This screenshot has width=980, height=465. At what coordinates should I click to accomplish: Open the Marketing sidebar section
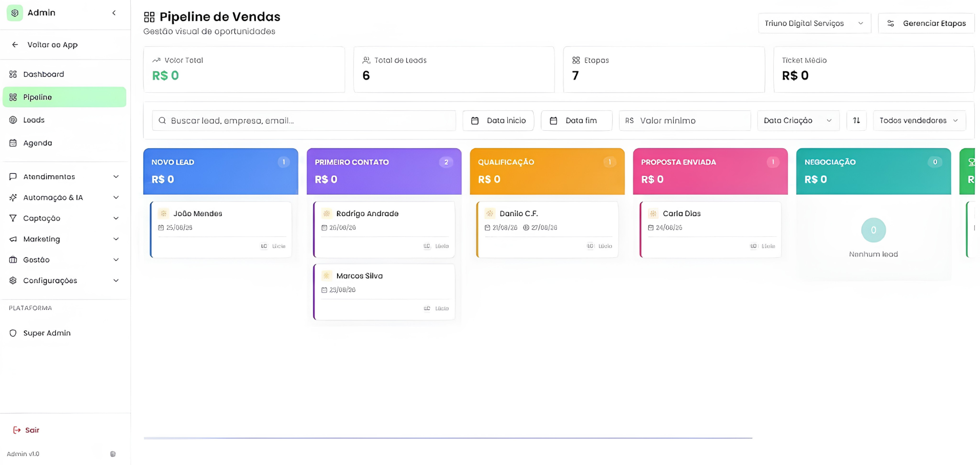(x=65, y=239)
